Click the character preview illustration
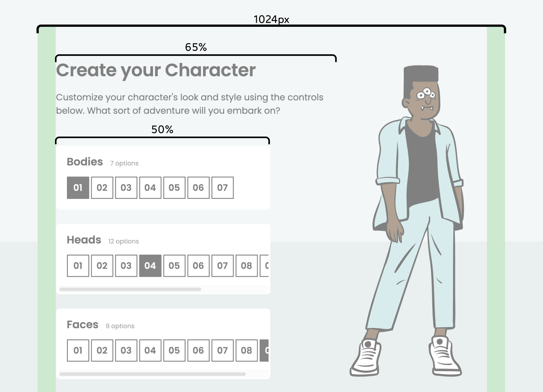Image resolution: width=543 pixels, height=392 pixels. click(416, 217)
